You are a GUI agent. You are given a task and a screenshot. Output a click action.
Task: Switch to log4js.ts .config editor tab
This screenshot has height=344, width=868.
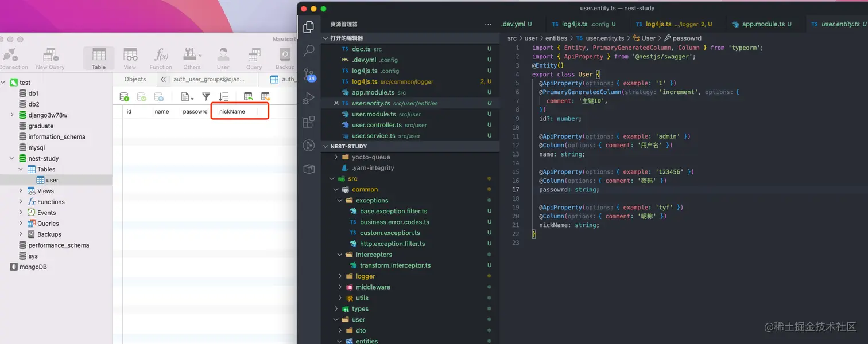584,24
